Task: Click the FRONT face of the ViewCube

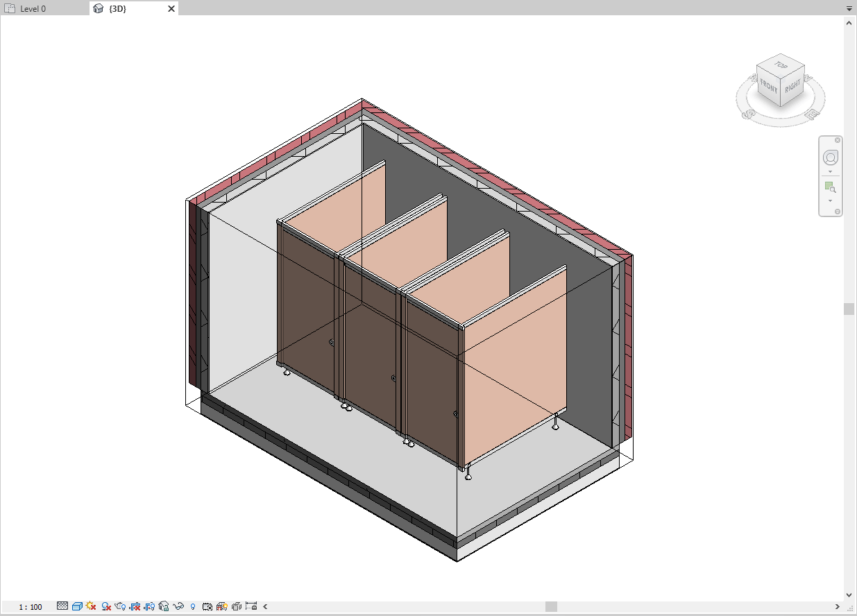Action: click(x=767, y=85)
